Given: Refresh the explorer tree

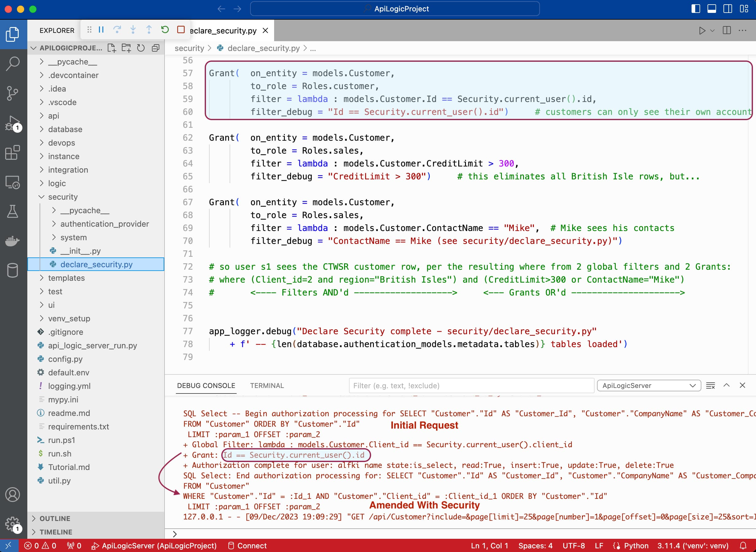Looking at the screenshot, I should [141, 48].
